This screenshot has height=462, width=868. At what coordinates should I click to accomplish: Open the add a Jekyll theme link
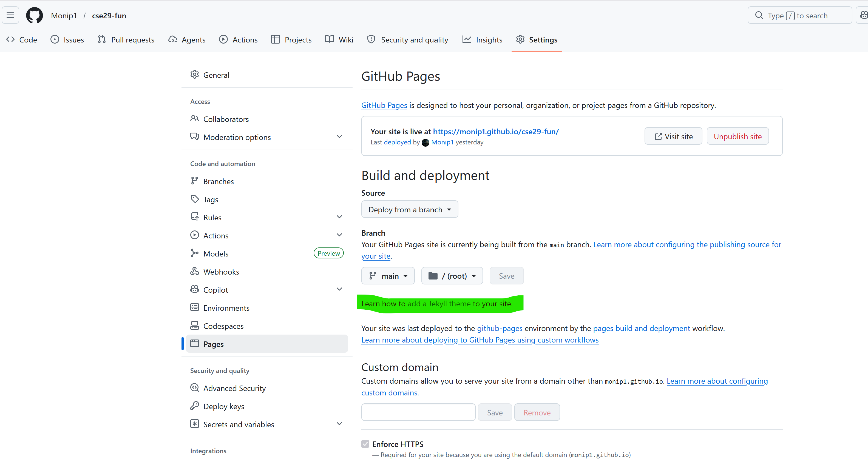[x=439, y=303]
